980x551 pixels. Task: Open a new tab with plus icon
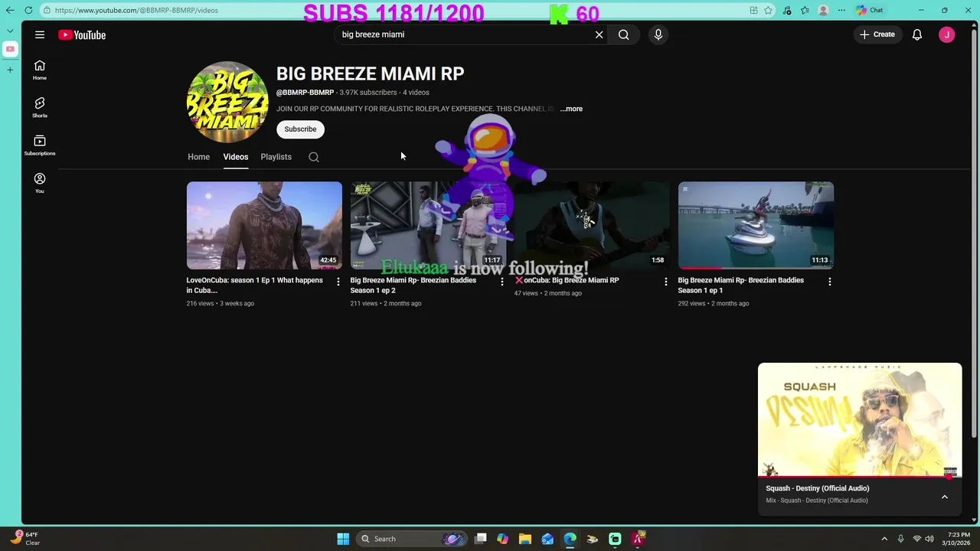pyautogui.click(x=10, y=70)
